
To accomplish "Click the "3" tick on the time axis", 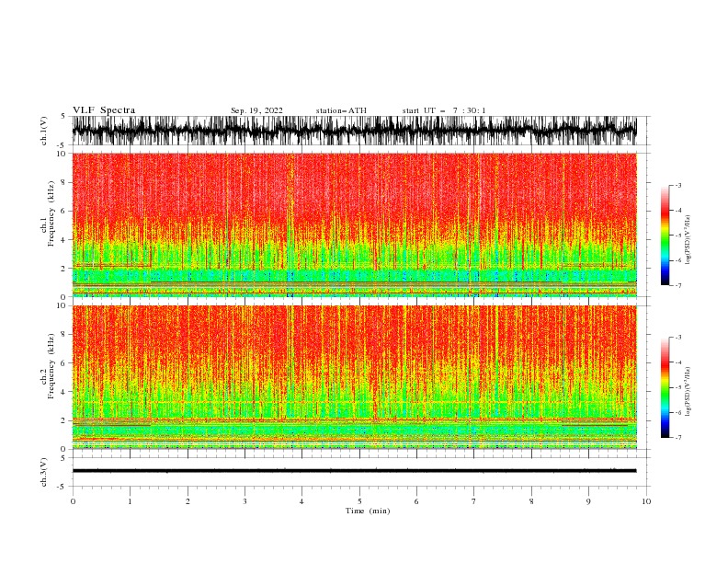I will pyautogui.click(x=245, y=501).
